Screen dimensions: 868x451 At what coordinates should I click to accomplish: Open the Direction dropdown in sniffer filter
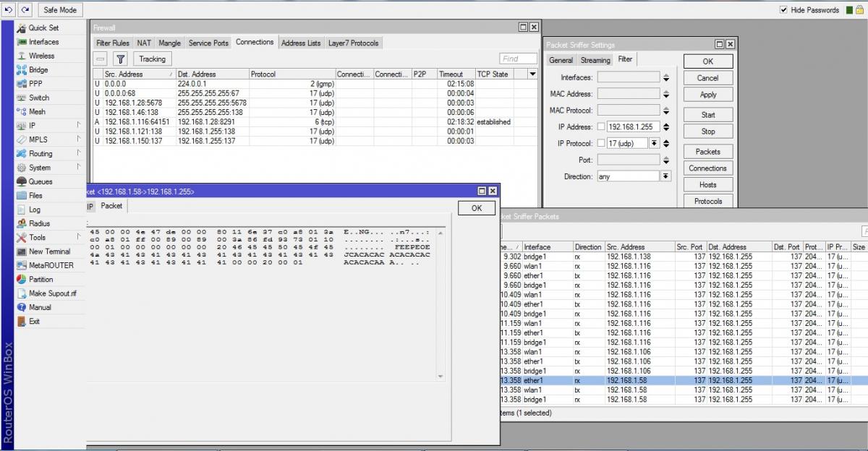coord(665,176)
